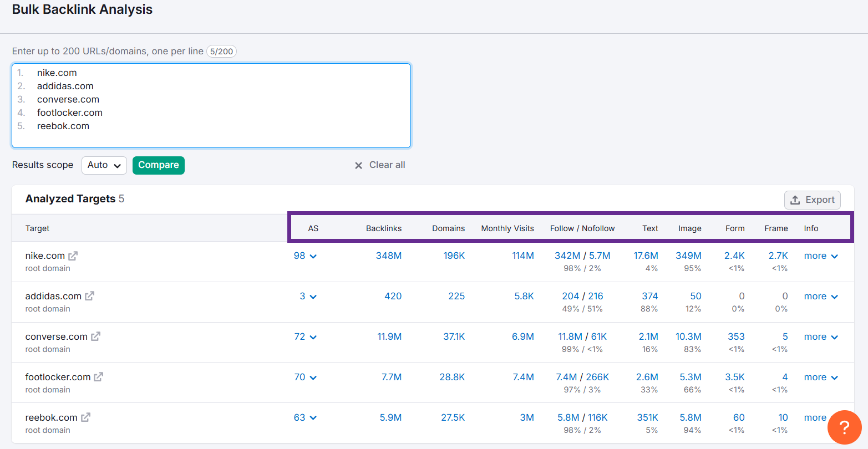Open converse.com monthly visits 6.9M
Viewport: 868px width, 449px height.
click(523, 336)
